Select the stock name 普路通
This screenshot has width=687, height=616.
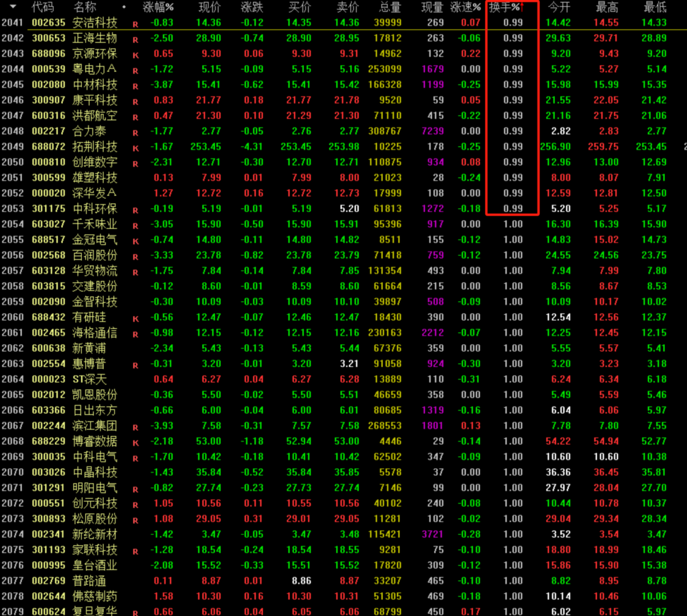coord(89,580)
